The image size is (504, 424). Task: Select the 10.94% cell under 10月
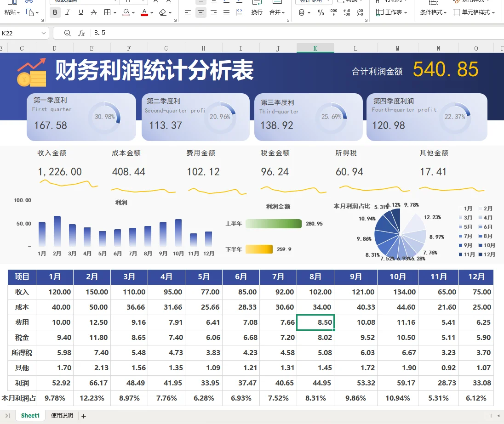click(398, 398)
